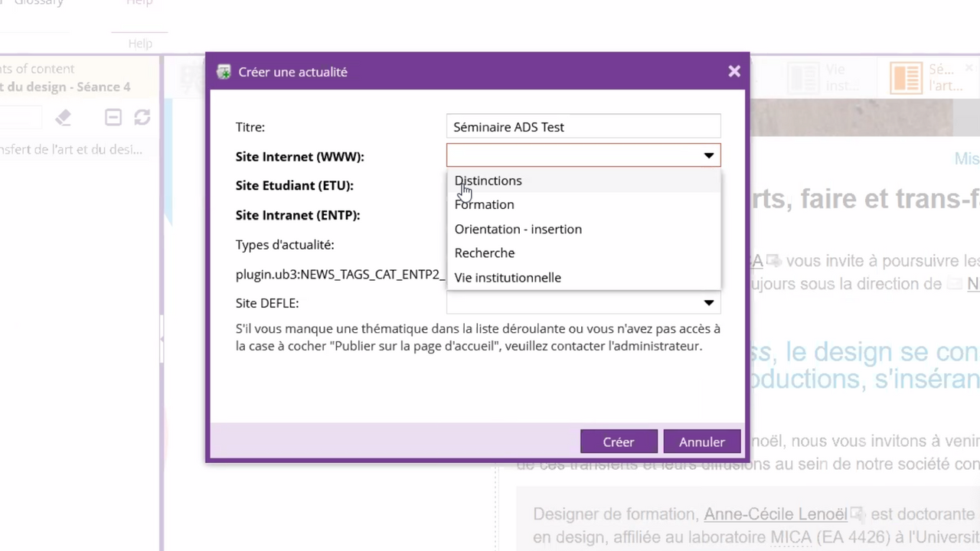Select the Recherche option
Image resolution: width=980 pixels, height=551 pixels.
pos(485,253)
